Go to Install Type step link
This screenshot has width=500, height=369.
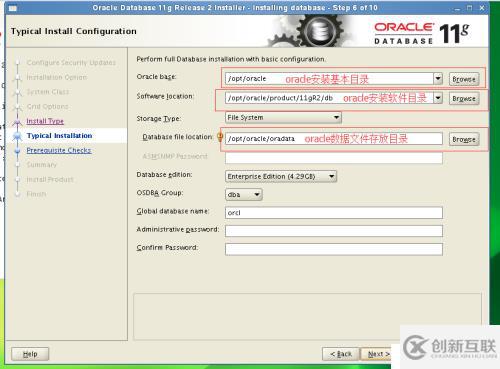click(45, 121)
